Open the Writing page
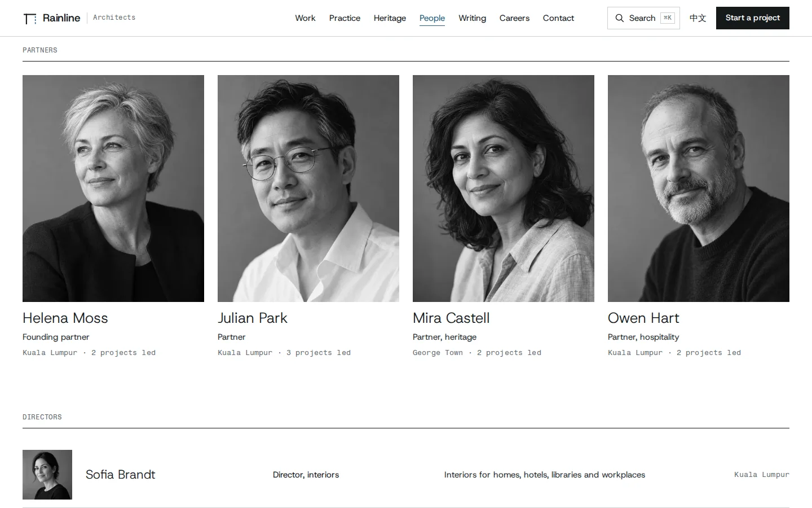Image resolution: width=812 pixels, height=508 pixels. tap(472, 18)
